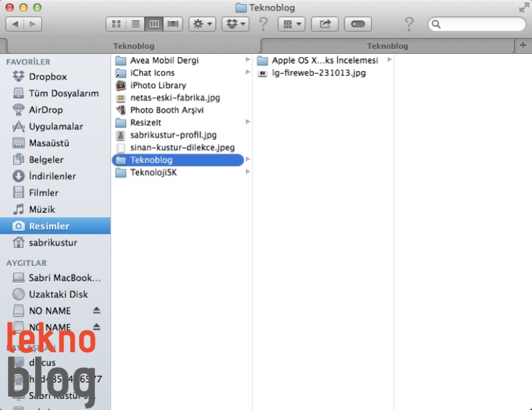Expand the Avea Mobil Dergi folder arrow
The image size is (532, 410).
pyautogui.click(x=248, y=60)
